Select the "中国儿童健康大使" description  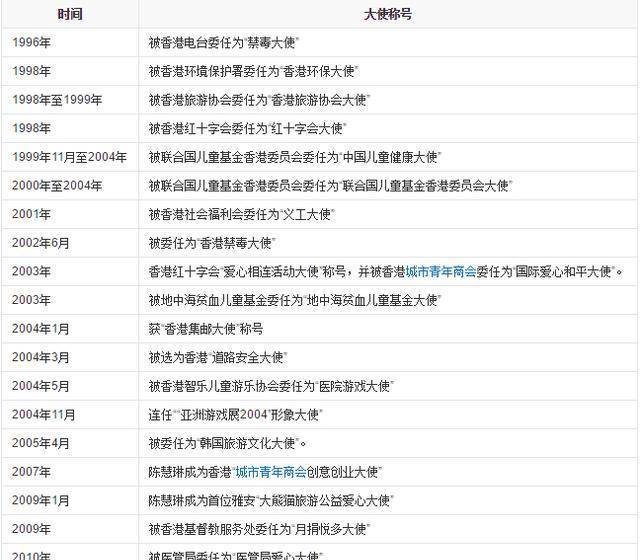[295, 157]
